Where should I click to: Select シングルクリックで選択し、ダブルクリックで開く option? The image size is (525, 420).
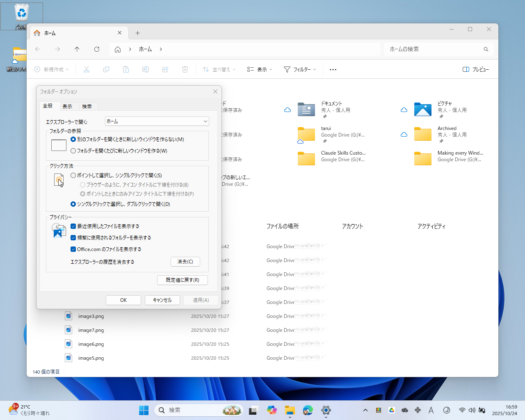click(x=73, y=204)
